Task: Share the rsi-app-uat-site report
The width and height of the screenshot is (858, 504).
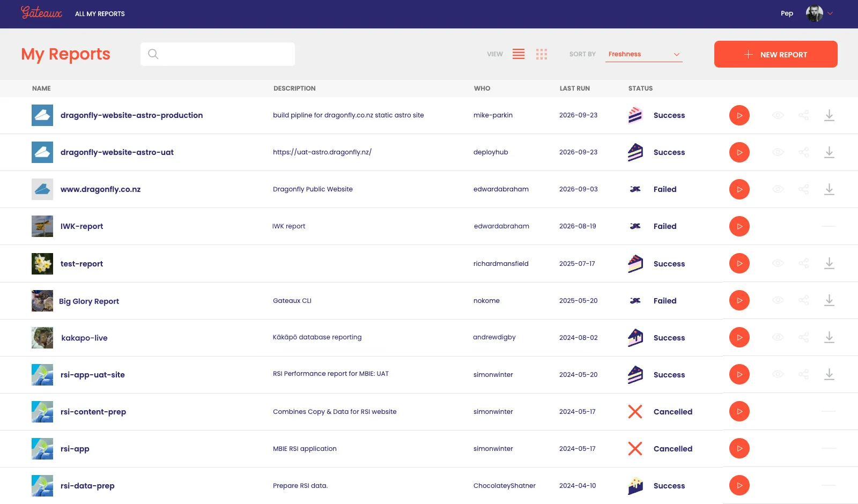Action: 803,374
